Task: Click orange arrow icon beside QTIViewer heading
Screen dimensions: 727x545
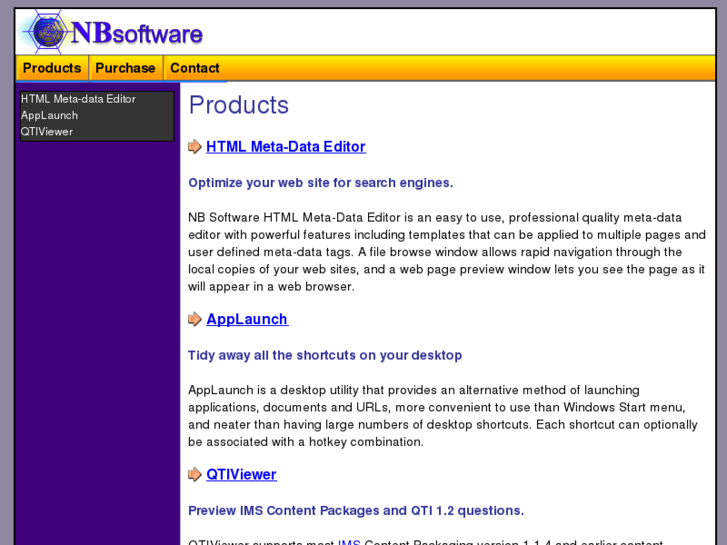Action: 195,474
